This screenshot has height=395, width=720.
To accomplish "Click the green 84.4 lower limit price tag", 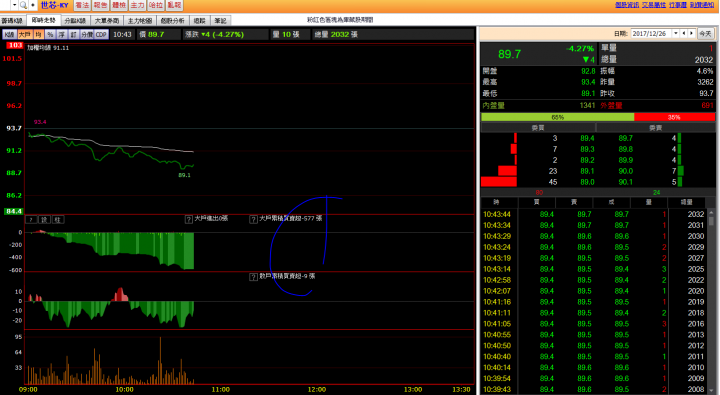I will point(13,211).
